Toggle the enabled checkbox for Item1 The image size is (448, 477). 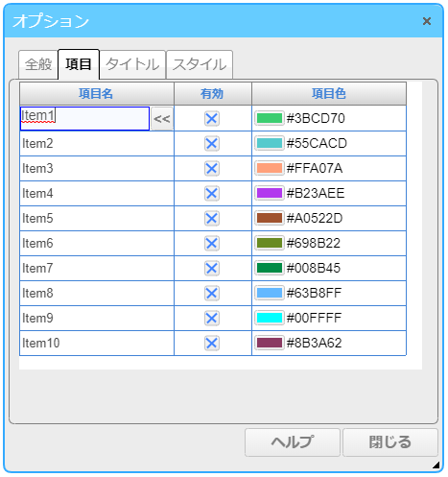[x=212, y=119]
